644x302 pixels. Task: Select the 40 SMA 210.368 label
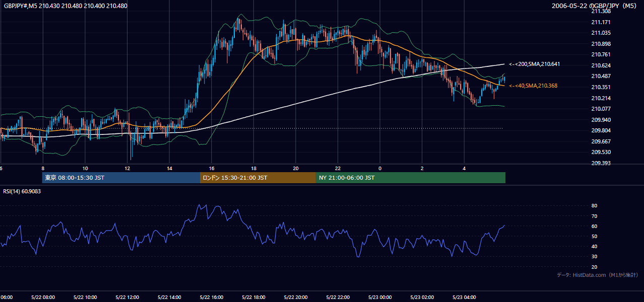click(533, 86)
